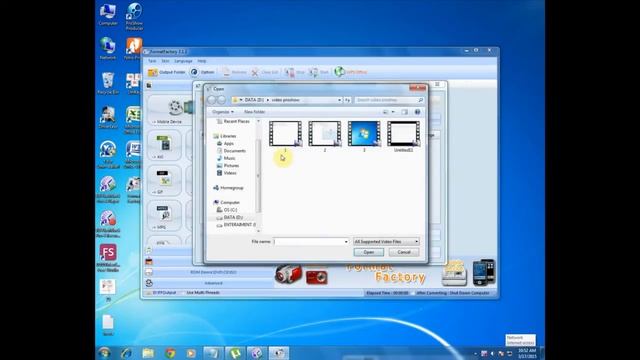Open the change view dropdown arrow
This screenshot has height=360, width=640.
pyautogui.click(x=393, y=112)
